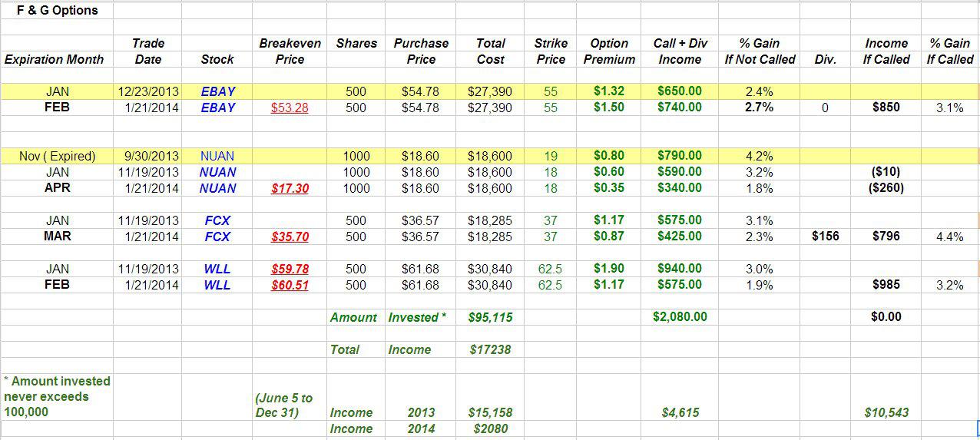Click the strike price 62.5 in FEB WLL row
The image size is (980, 440).
pyautogui.click(x=550, y=285)
